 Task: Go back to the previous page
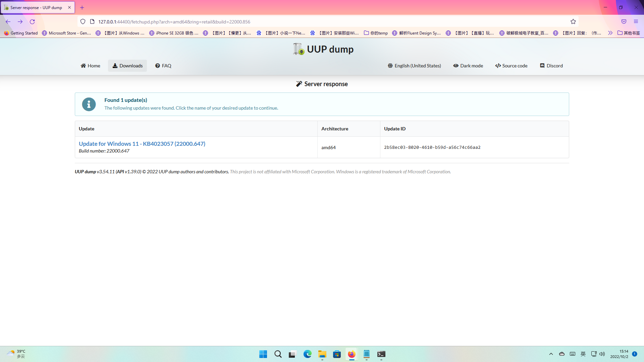[8, 22]
